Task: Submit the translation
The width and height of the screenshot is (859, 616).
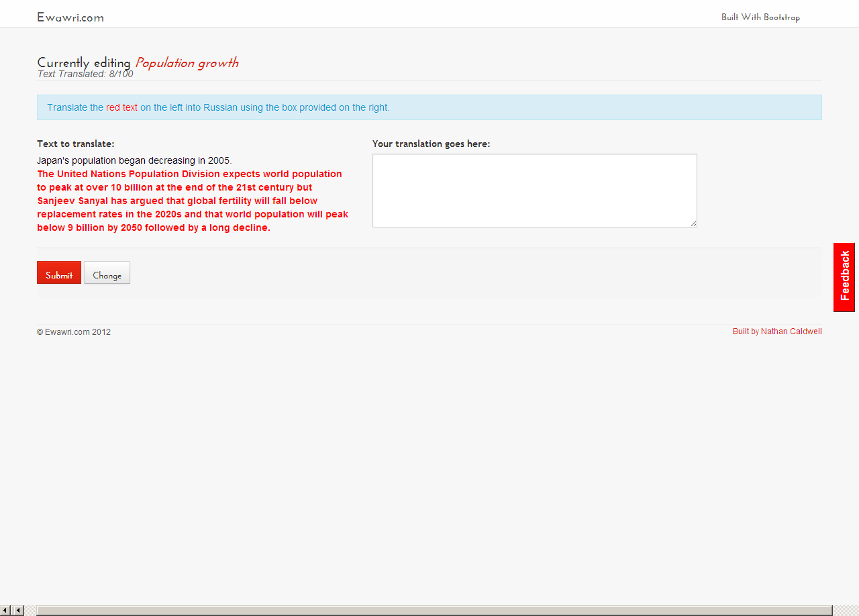Action: (x=59, y=272)
